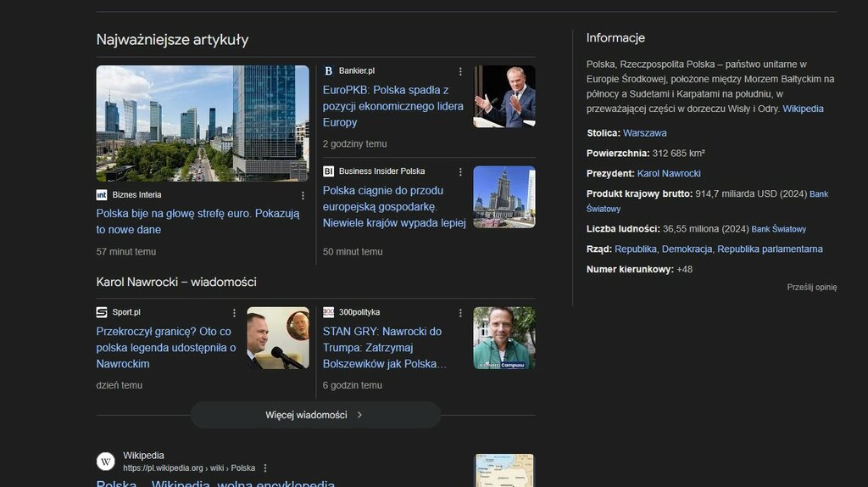Expand Więcej wiadomości news section

click(x=314, y=415)
